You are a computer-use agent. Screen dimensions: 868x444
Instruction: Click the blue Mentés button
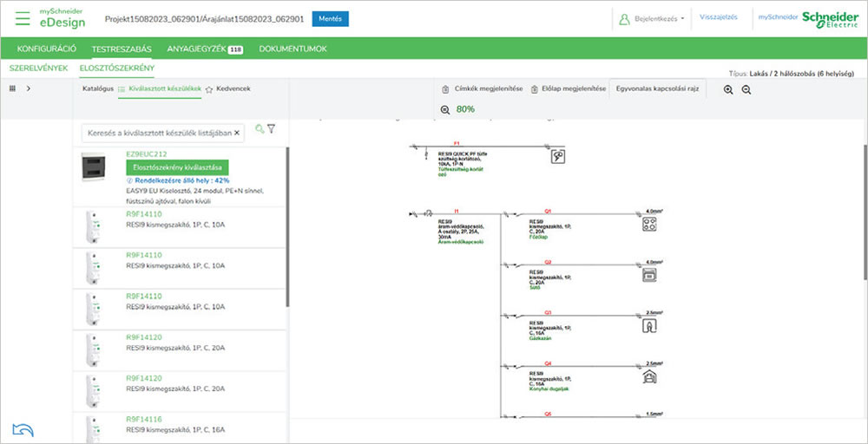tap(331, 19)
